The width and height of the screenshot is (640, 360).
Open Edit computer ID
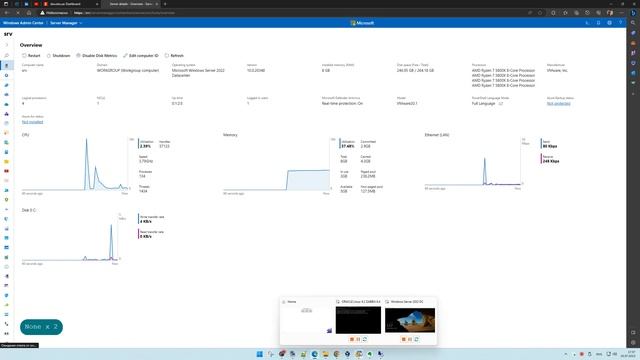coord(141,56)
